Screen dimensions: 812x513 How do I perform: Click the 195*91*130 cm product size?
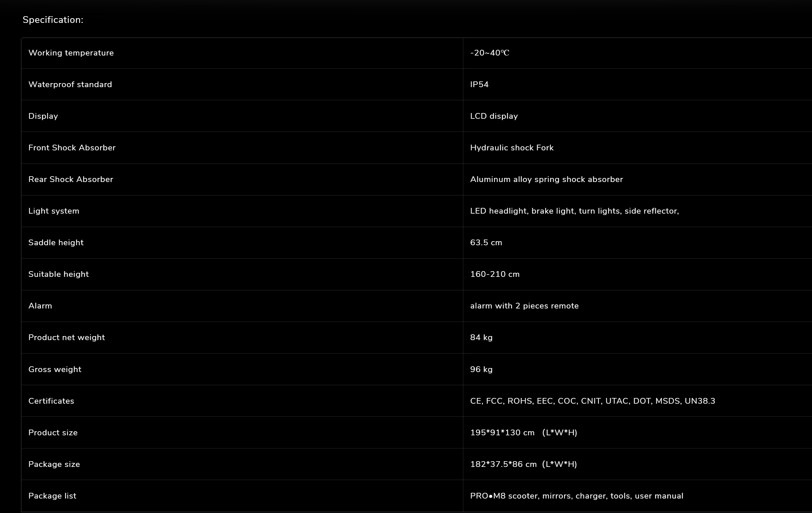tap(523, 433)
